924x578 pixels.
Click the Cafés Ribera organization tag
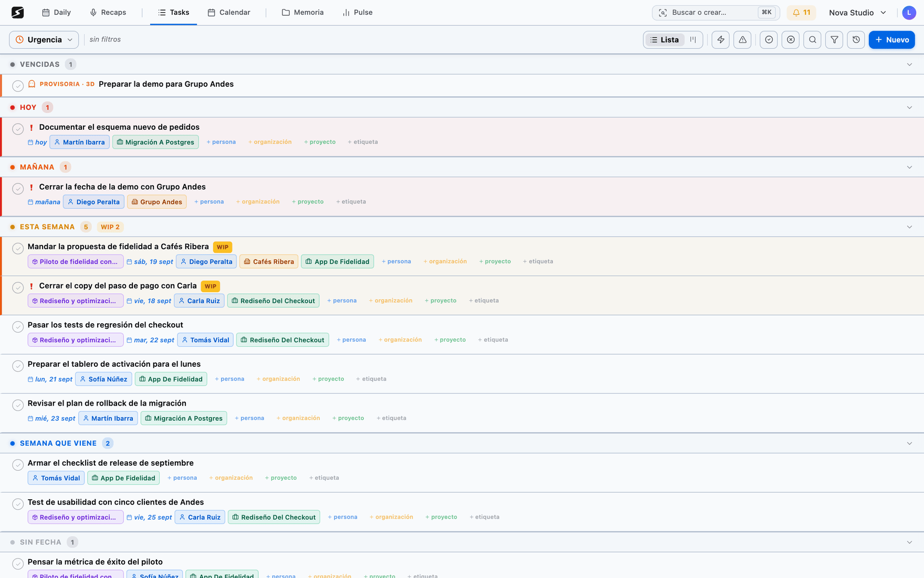[269, 262]
